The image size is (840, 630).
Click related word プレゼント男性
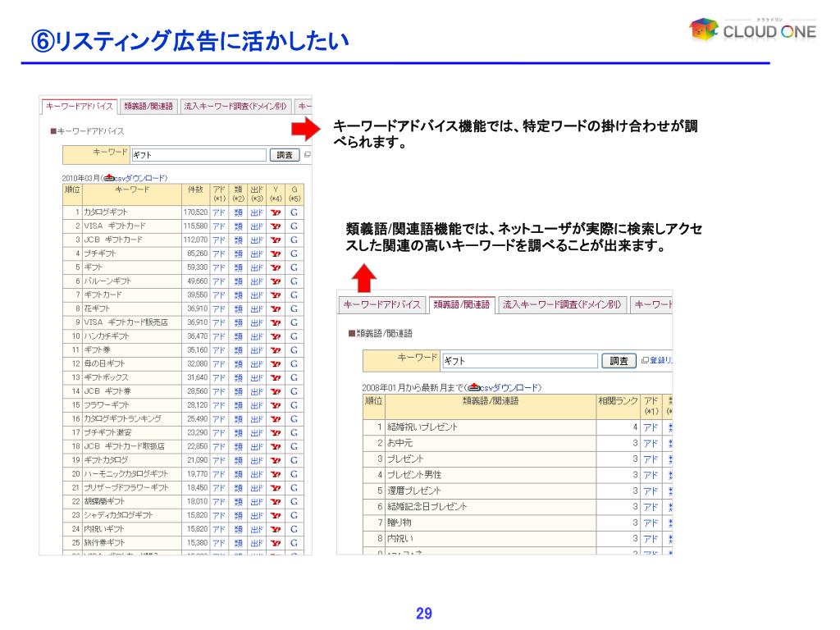coord(414,475)
